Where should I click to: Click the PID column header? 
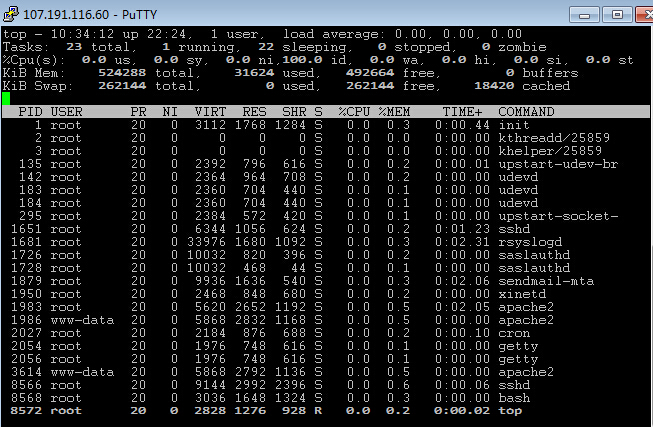pyautogui.click(x=30, y=112)
